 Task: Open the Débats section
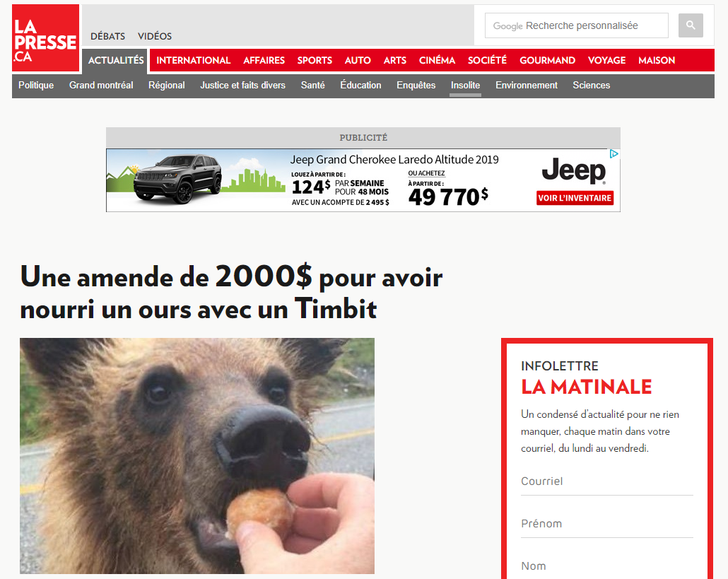point(107,36)
